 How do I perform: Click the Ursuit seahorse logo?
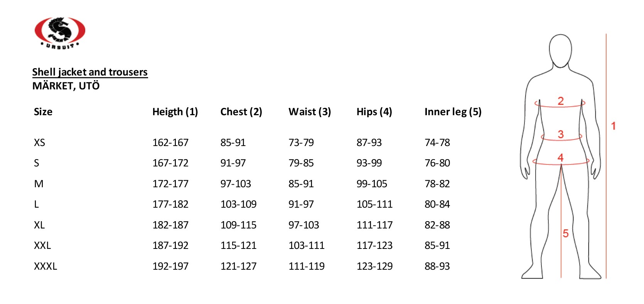60,32
